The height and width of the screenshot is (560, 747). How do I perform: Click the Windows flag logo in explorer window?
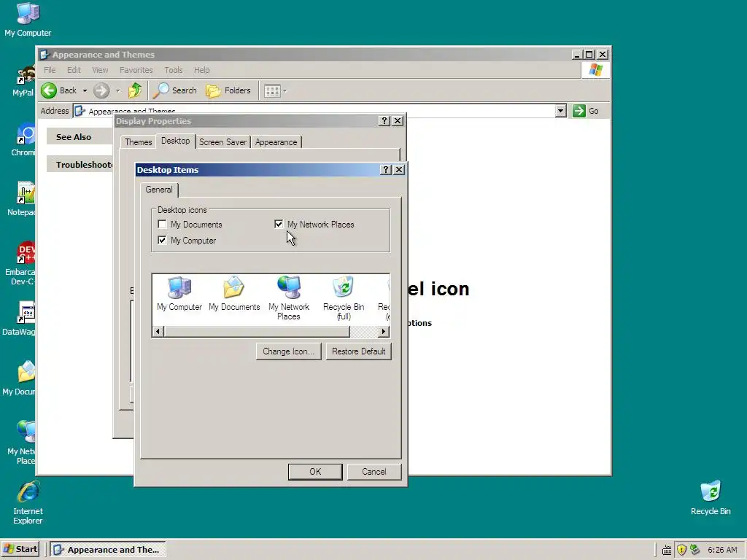[x=595, y=70]
